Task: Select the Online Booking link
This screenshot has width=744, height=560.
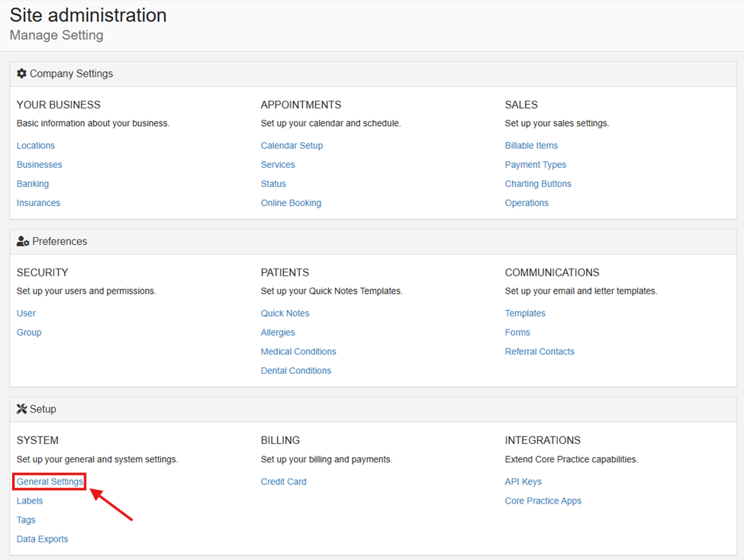Action: (291, 203)
